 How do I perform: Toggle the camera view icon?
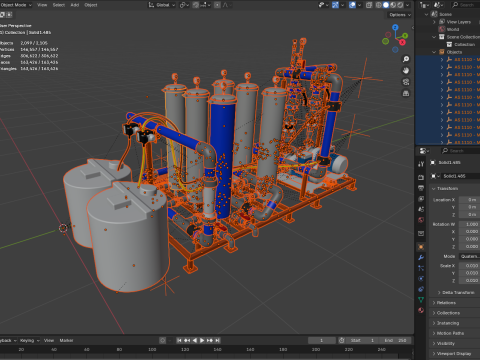point(406,82)
